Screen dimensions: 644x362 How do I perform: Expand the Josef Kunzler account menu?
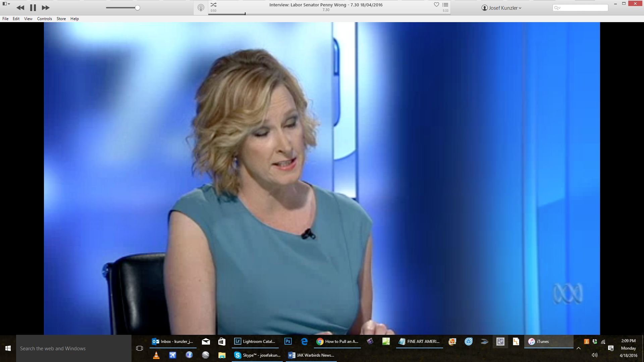501,8
